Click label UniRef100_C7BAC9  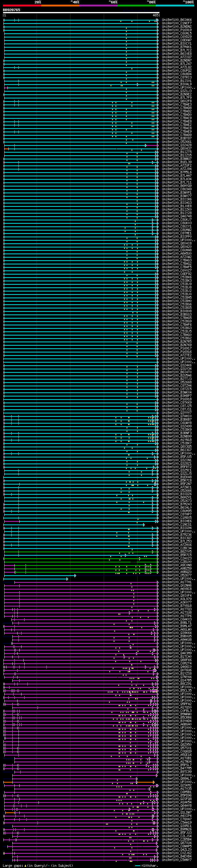point(177,118)
